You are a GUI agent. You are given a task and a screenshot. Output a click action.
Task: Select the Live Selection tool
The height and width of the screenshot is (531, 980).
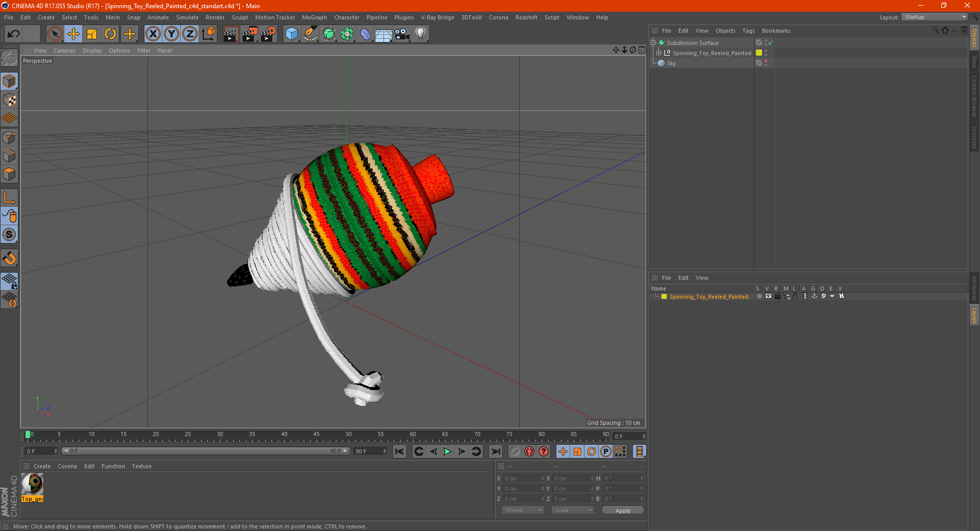55,34
